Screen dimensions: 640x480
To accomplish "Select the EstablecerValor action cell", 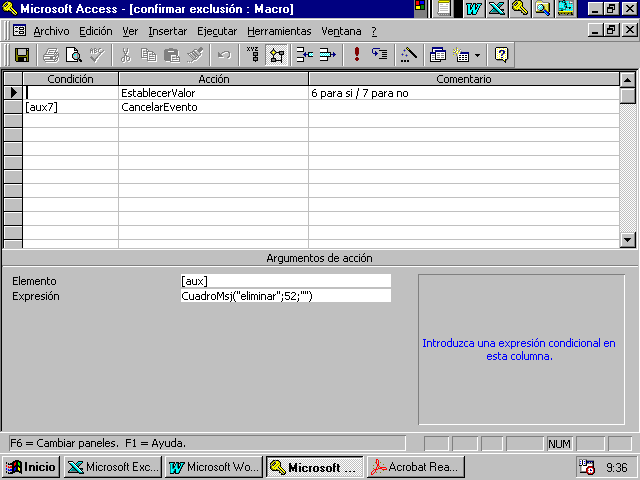I will (213, 93).
